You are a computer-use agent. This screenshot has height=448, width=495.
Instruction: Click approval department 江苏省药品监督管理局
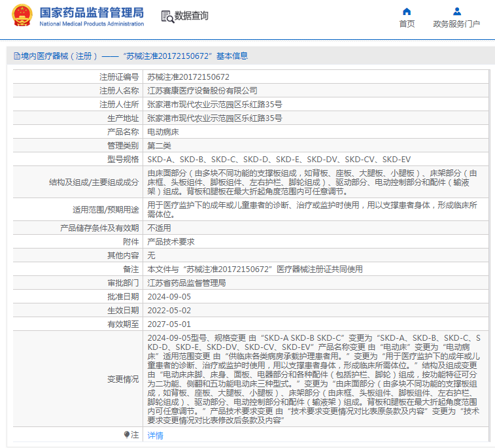pyautogui.click(x=186, y=283)
